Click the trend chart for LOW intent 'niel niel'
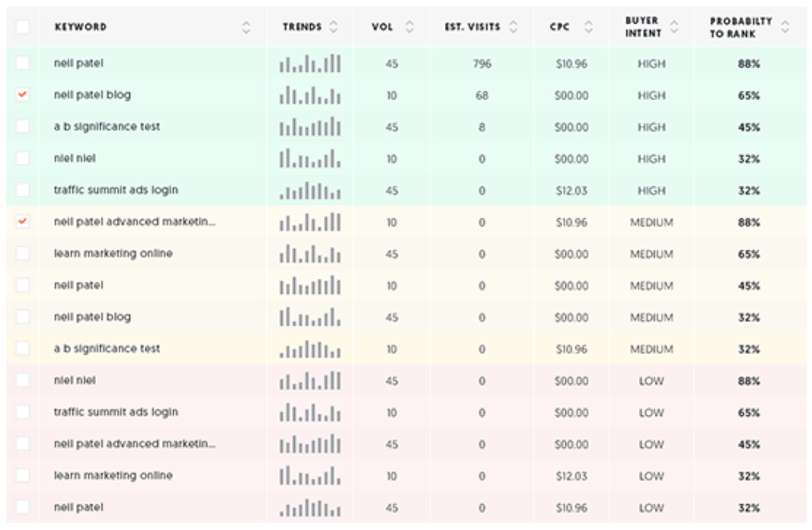Screen dimensions: 812x530 click(310, 380)
